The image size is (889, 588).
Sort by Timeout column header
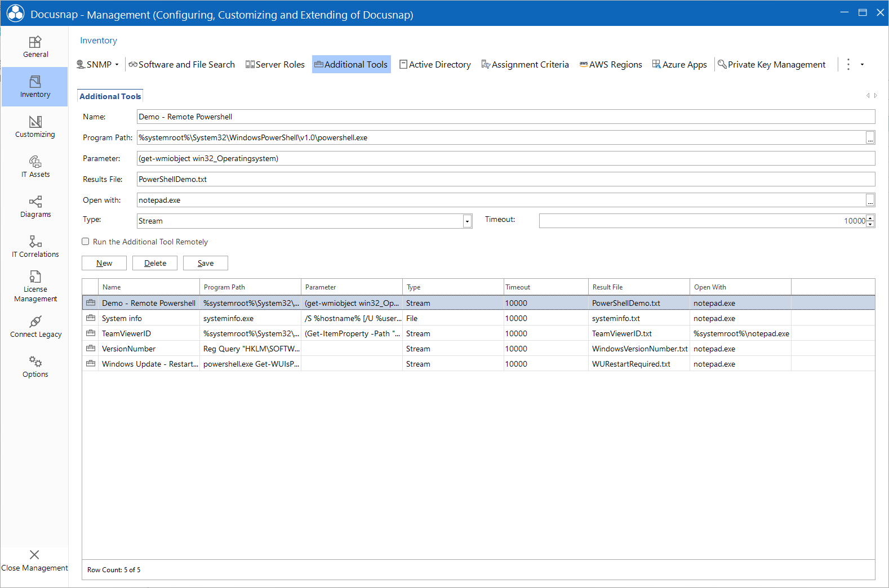pos(546,287)
